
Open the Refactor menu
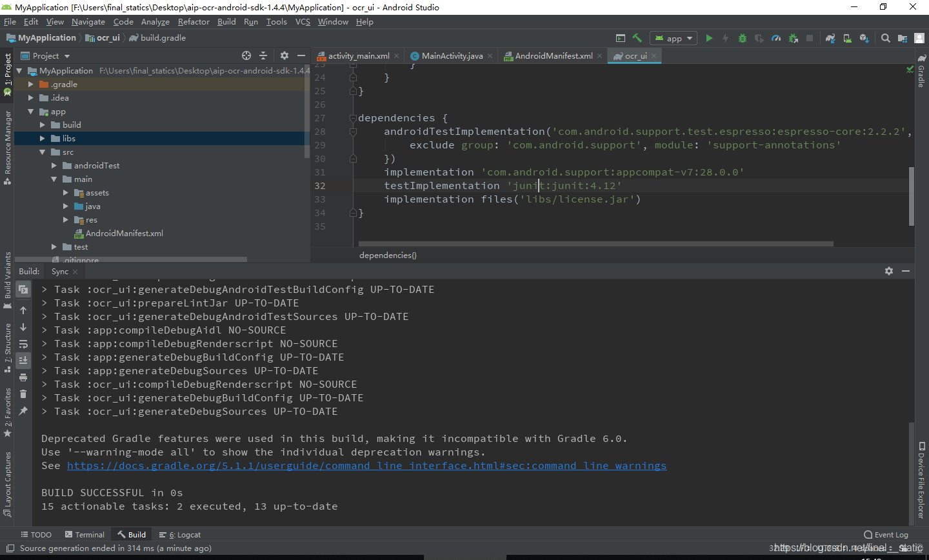pos(194,21)
